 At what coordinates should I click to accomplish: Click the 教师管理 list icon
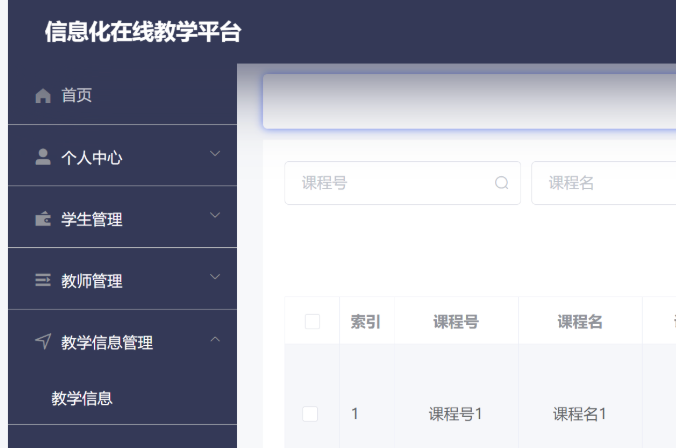pyautogui.click(x=41, y=281)
